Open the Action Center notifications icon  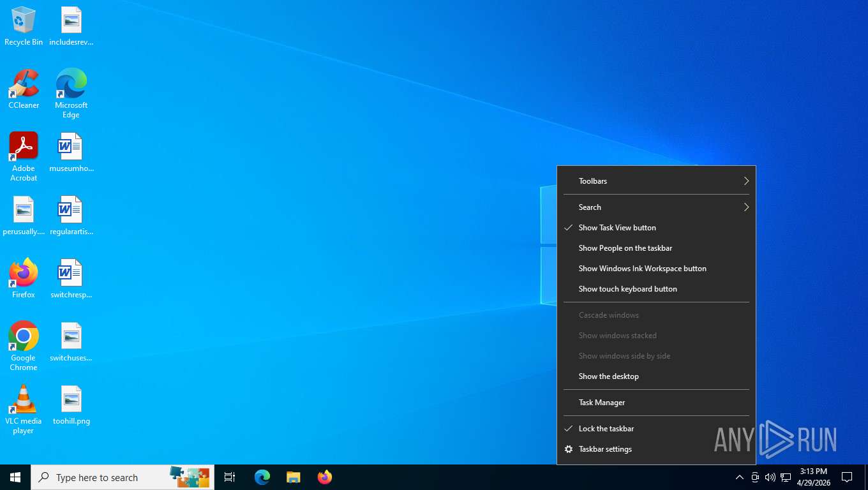point(847,477)
